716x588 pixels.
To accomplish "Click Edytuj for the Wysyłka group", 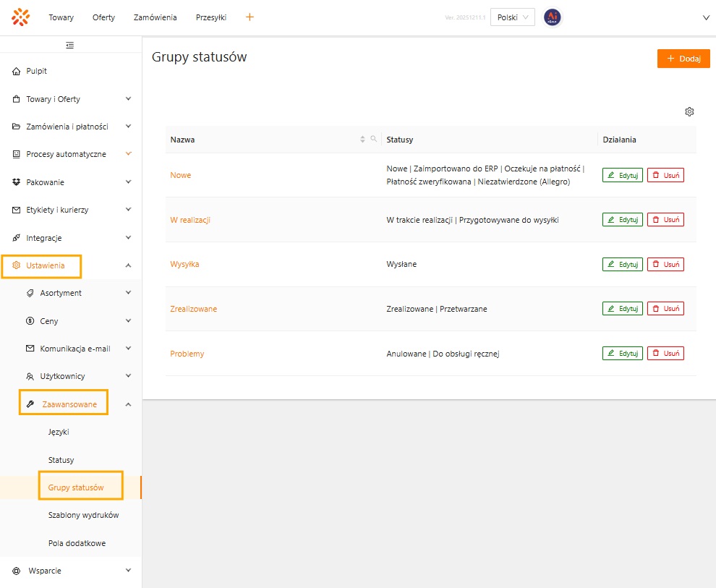I will pos(622,264).
